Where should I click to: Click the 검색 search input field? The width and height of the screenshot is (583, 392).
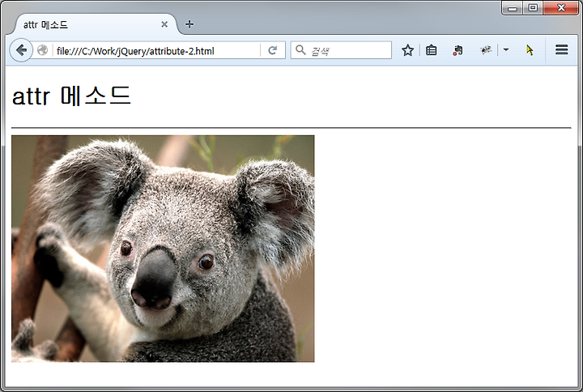coord(341,50)
